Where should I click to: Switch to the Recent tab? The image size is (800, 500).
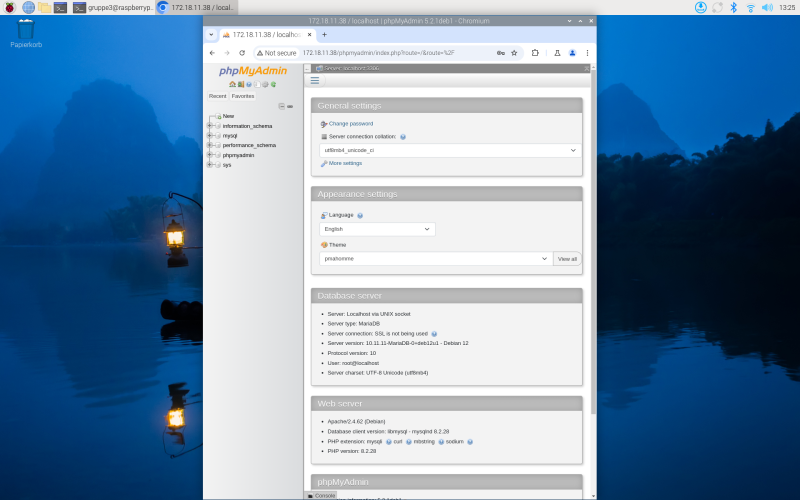(x=217, y=96)
